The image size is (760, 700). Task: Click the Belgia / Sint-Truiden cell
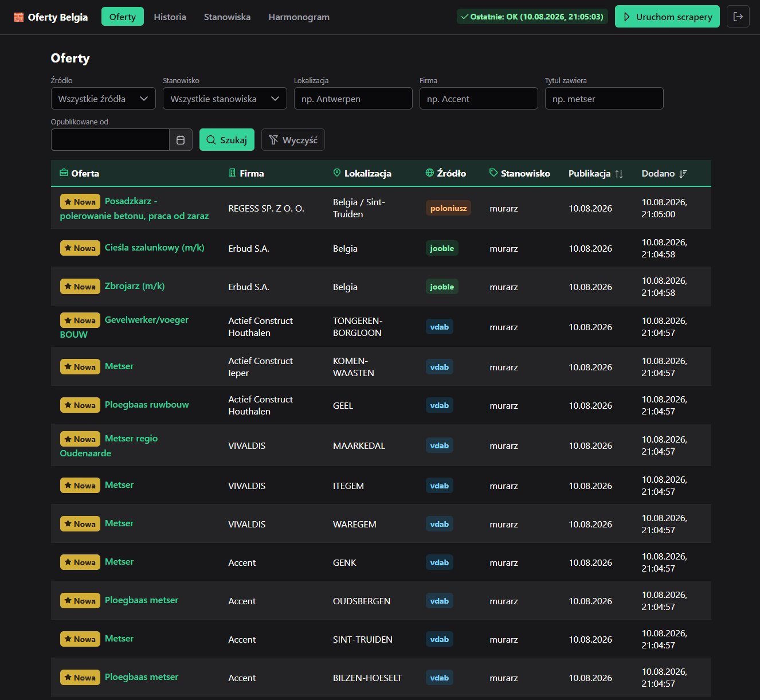coord(359,208)
